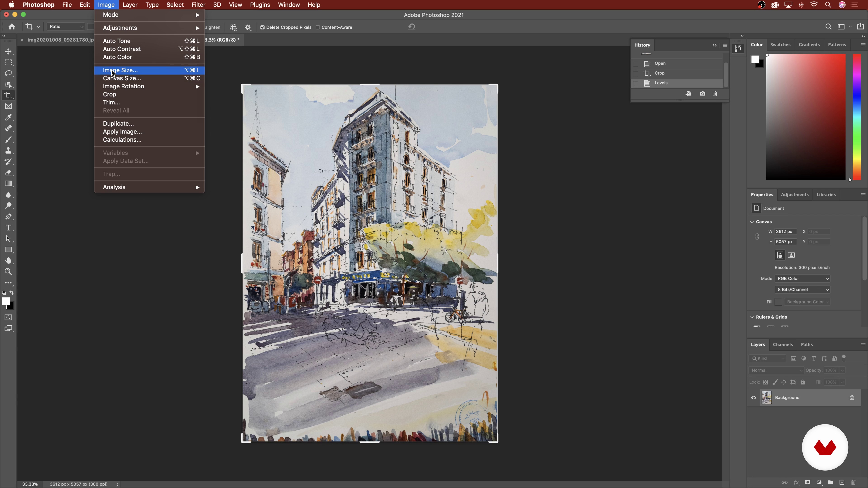Image resolution: width=868 pixels, height=488 pixels.
Task: Select the History Brush tool
Action: [x=8, y=162]
